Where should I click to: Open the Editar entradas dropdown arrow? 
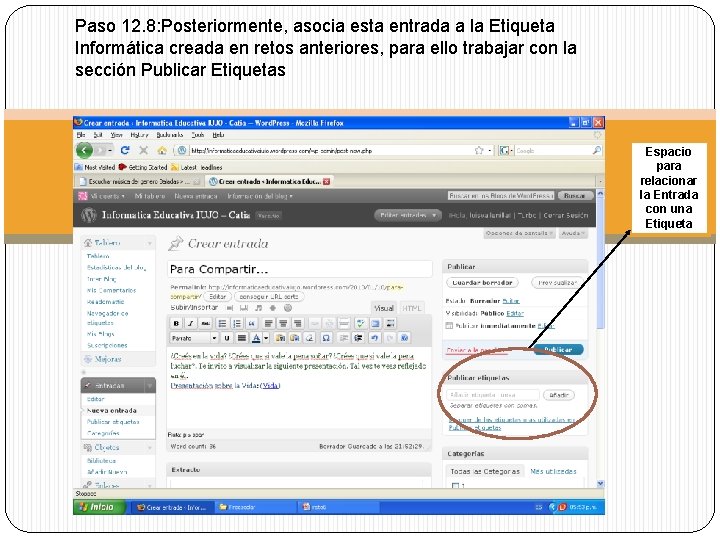tap(434, 215)
